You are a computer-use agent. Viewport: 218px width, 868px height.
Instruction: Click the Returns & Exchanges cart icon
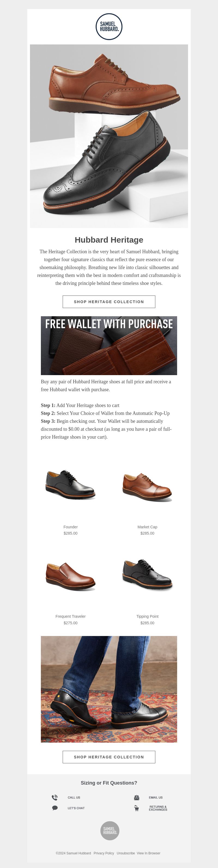137,808
